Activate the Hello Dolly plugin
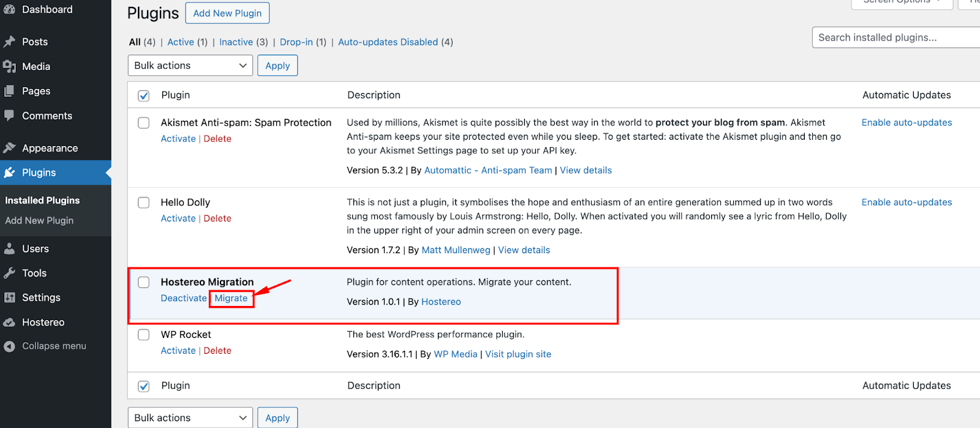This screenshot has width=980, height=428. [x=178, y=218]
